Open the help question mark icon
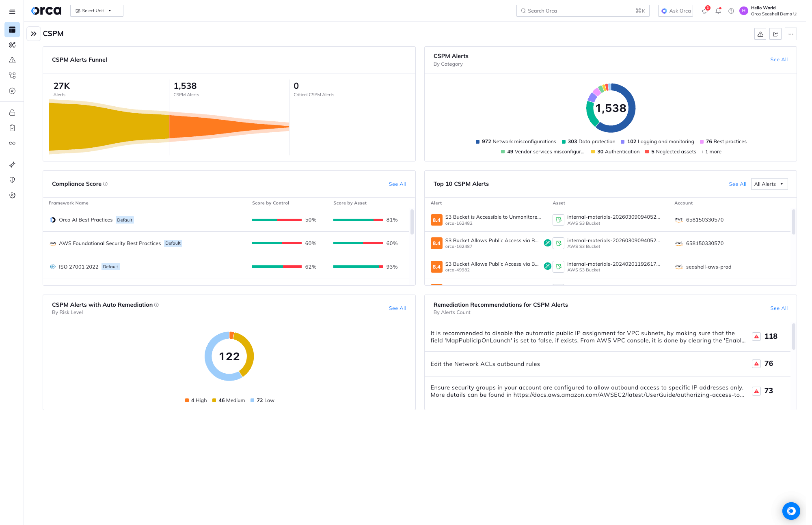 coord(731,11)
